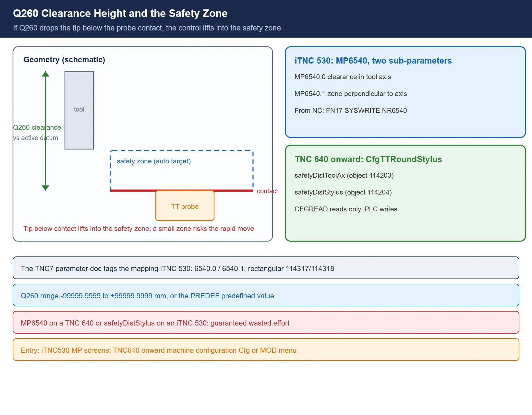Click the blue Q260 range note box
The width and height of the screenshot is (532, 415).
(266, 295)
